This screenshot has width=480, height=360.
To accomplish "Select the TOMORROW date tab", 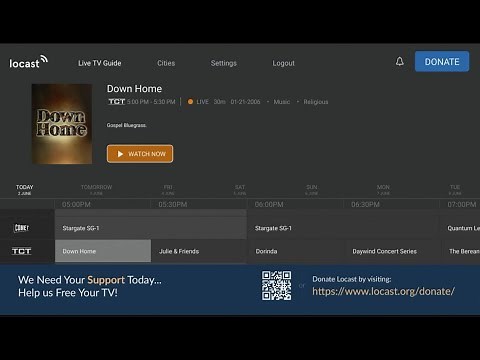I will pos(96,190).
